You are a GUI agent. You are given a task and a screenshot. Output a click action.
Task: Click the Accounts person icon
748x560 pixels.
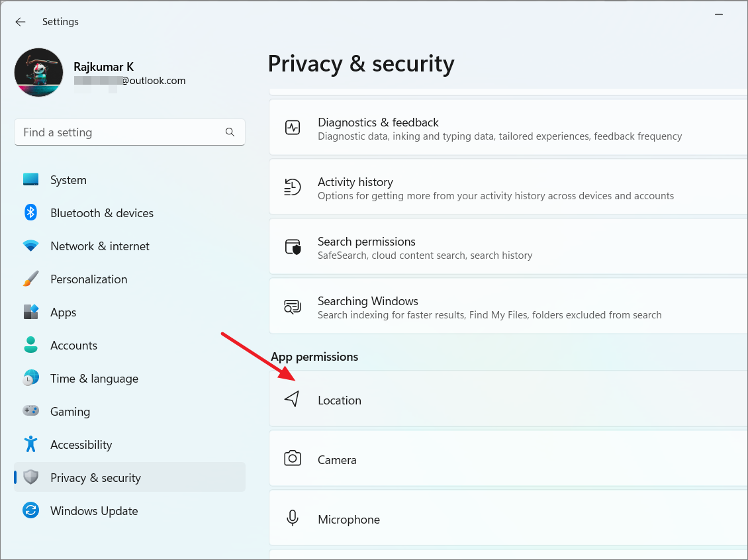point(30,345)
